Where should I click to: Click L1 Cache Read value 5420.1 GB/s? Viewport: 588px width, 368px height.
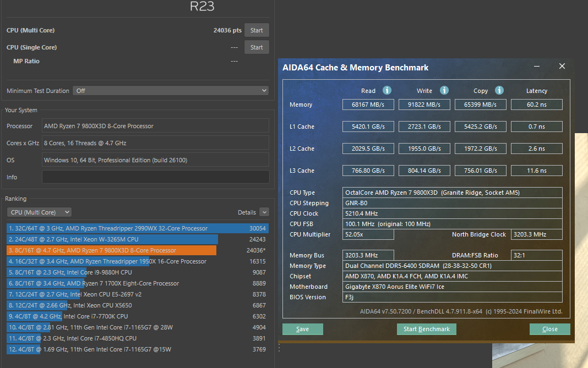(368, 127)
